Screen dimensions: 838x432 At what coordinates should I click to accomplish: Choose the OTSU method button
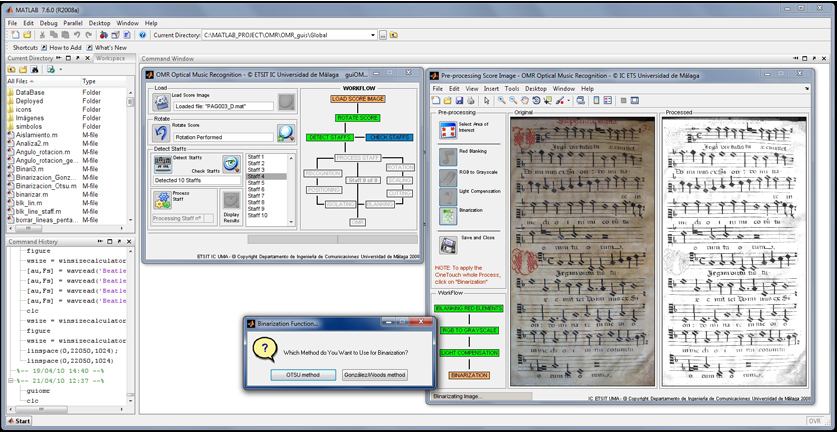[x=303, y=375]
